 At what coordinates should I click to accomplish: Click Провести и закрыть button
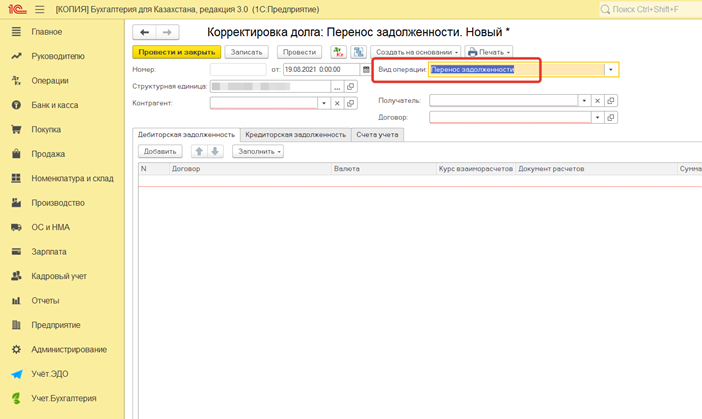[x=176, y=51]
